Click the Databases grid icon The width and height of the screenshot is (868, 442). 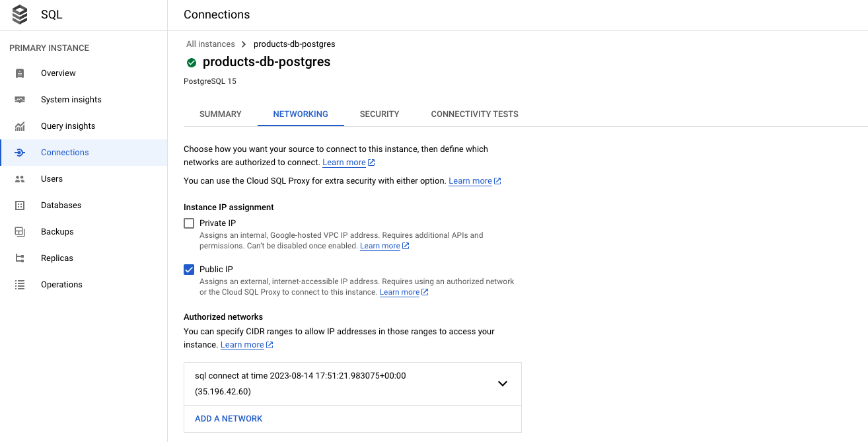tap(20, 205)
